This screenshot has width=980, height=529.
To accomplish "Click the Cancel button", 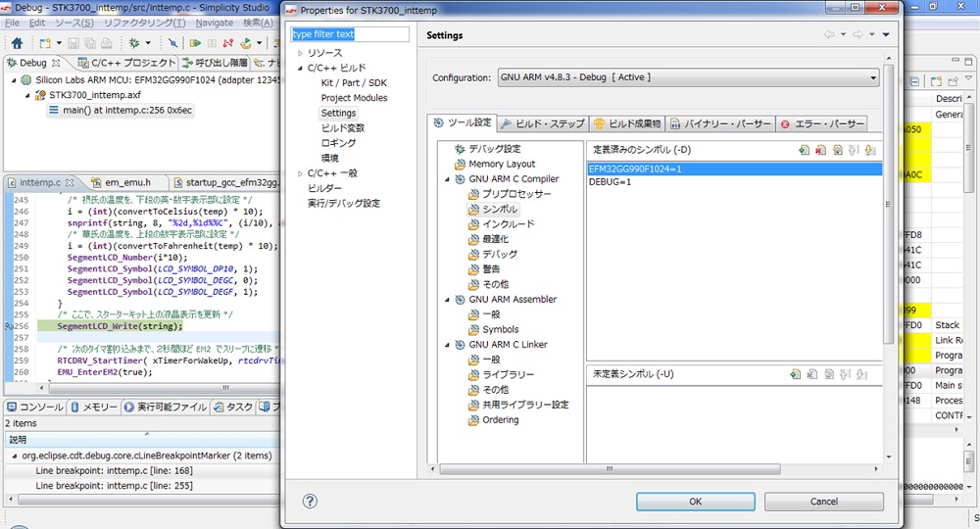I will (x=824, y=502).
